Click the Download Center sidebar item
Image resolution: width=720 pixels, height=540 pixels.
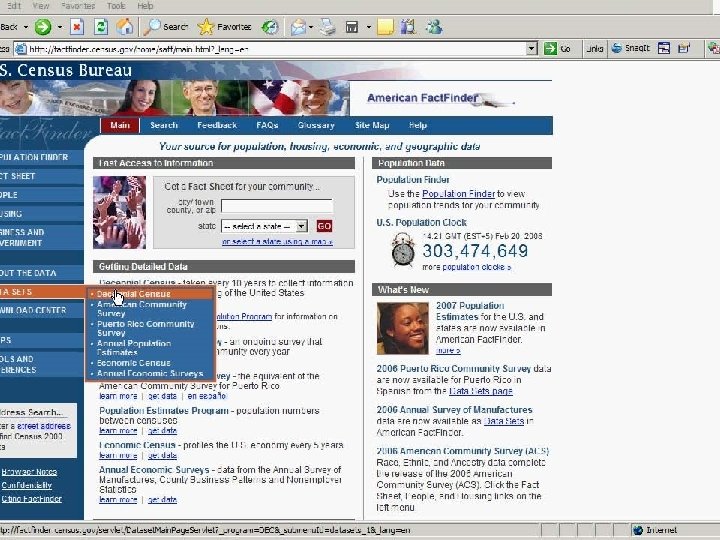[x=41, y=310]
